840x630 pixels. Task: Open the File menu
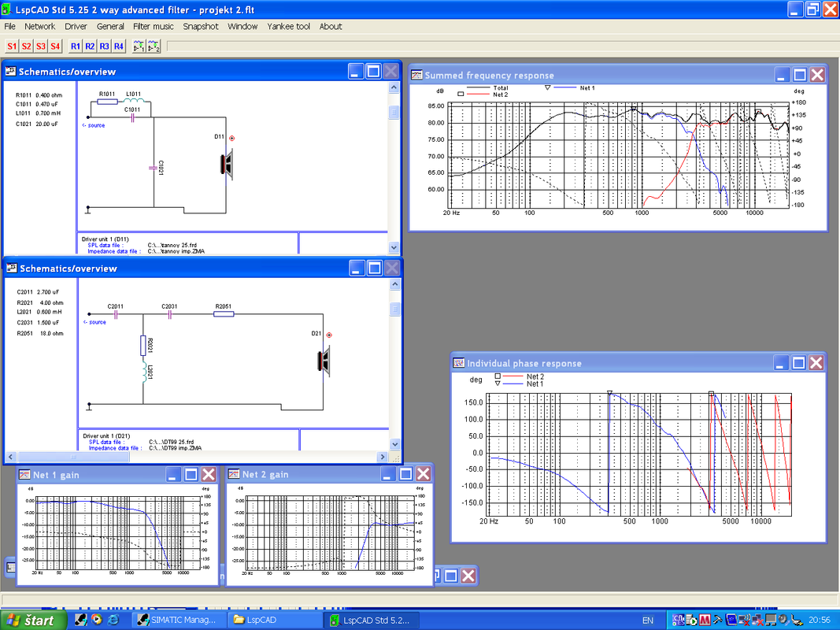[9, 26]
